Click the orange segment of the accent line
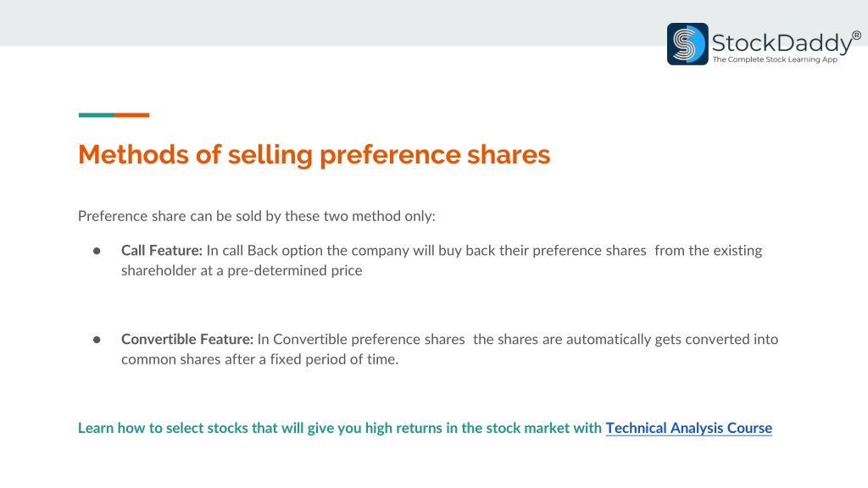The image size is (868, 488). coord(131,115)
